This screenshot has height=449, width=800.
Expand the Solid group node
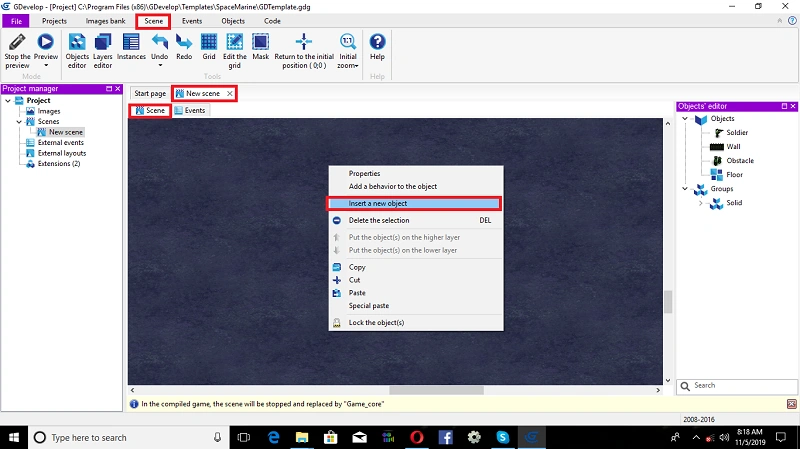pyautogui.click(x=701, y=203)
